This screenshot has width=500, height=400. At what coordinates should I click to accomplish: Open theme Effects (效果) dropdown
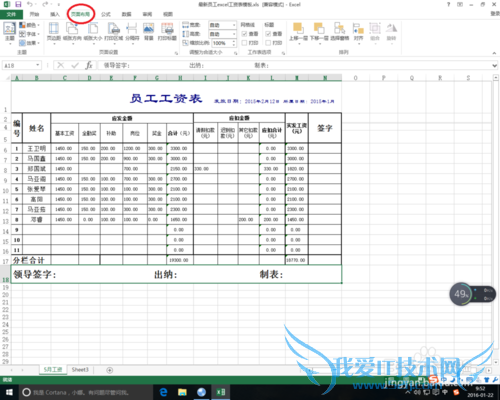(x=29, y=43)
